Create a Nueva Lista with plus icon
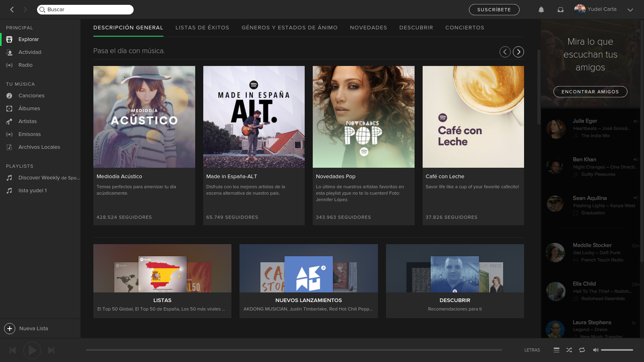The height and width of the screenshot is (362, 644). [x=10, y=329]
